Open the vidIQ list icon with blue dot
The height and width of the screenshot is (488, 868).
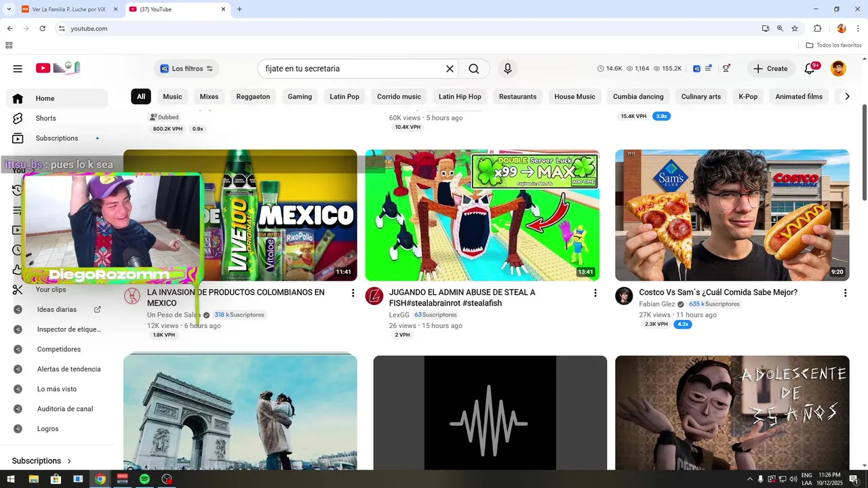[708, 68]
